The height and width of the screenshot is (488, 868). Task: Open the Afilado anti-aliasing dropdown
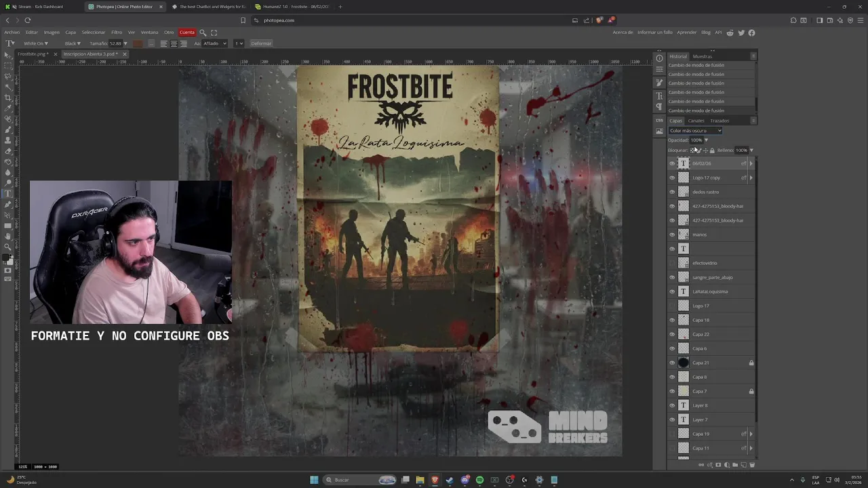[x=214, y=43]
